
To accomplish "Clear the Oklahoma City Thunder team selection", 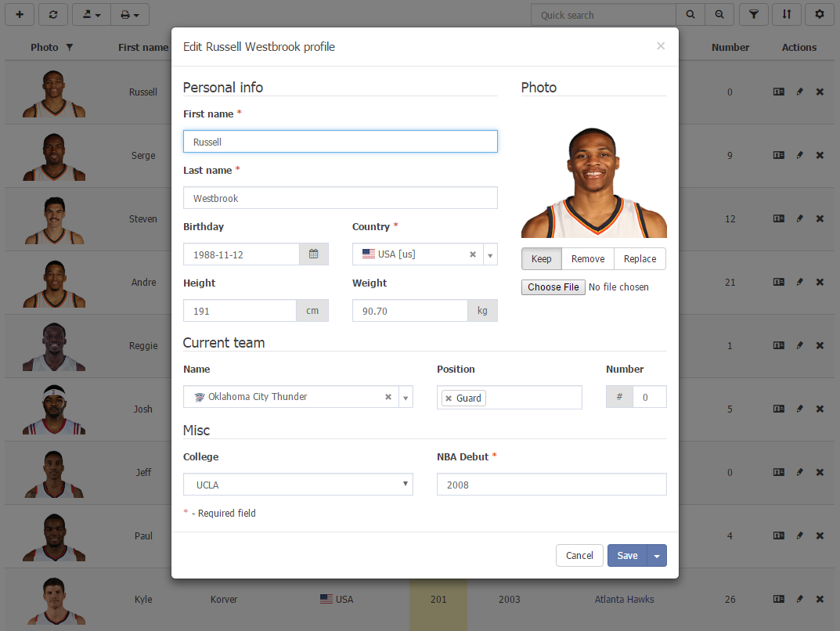I will 388,397.
